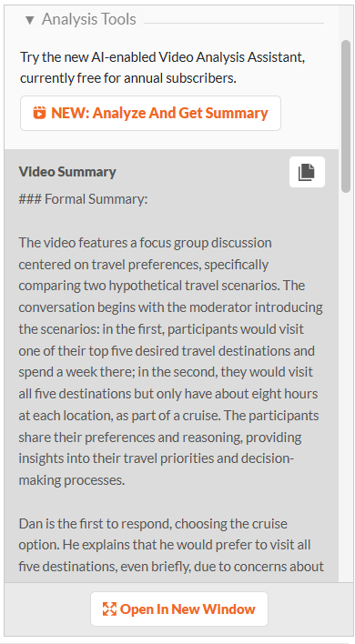The width and height of the screenshot is (355, 644).
Task: Toggle the Analysis Tools section header label
Action: tap(89, 19)
